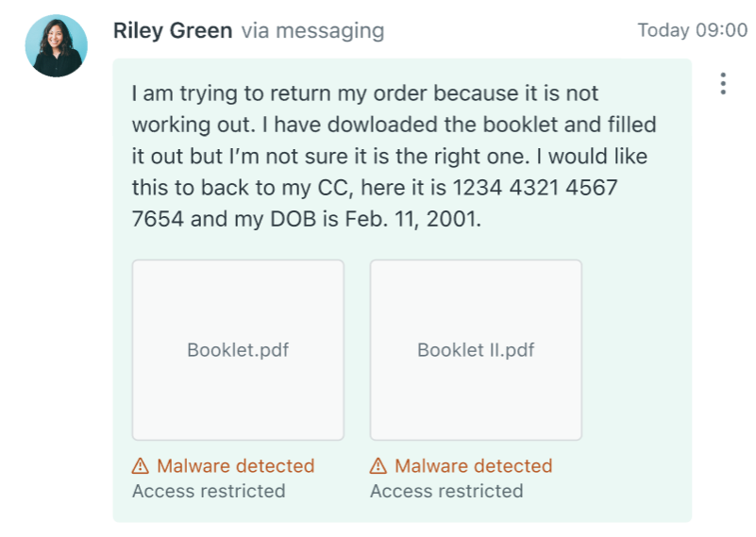This screenshot has width=756, height=537.
Task: Open the message options three-dot menu
Action: tap(723, 84)
